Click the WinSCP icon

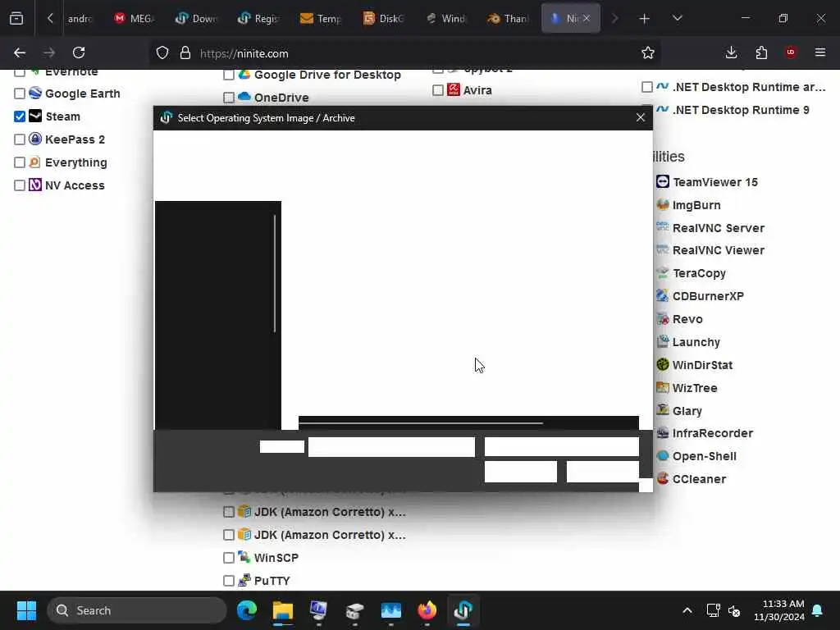tap(244, 557)
